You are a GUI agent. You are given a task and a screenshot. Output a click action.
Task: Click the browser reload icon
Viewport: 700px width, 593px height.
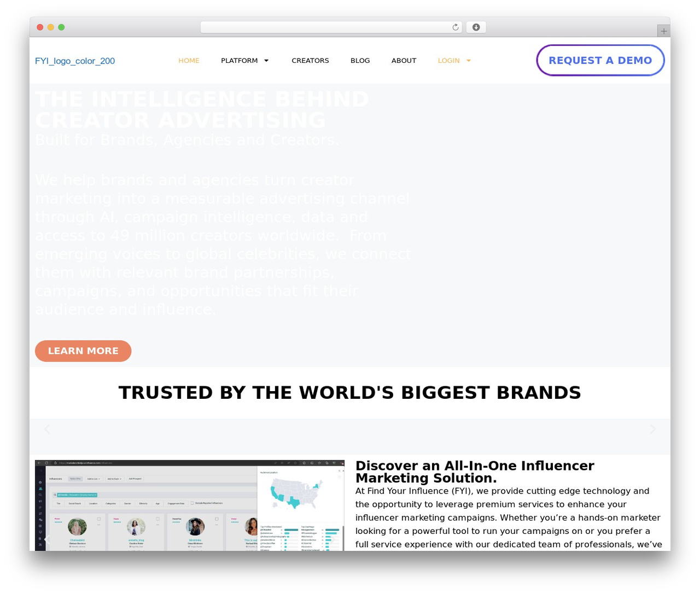click(455, 27)
